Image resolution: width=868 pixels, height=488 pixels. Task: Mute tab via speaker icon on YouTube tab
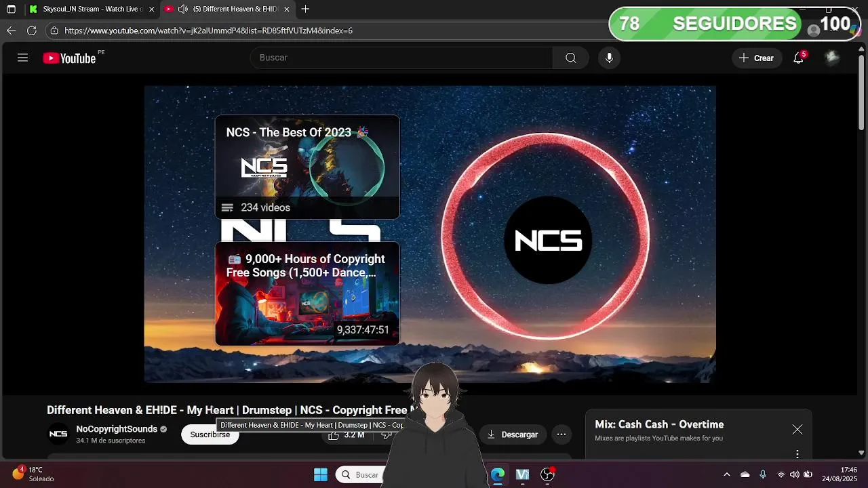coord(183,9)
